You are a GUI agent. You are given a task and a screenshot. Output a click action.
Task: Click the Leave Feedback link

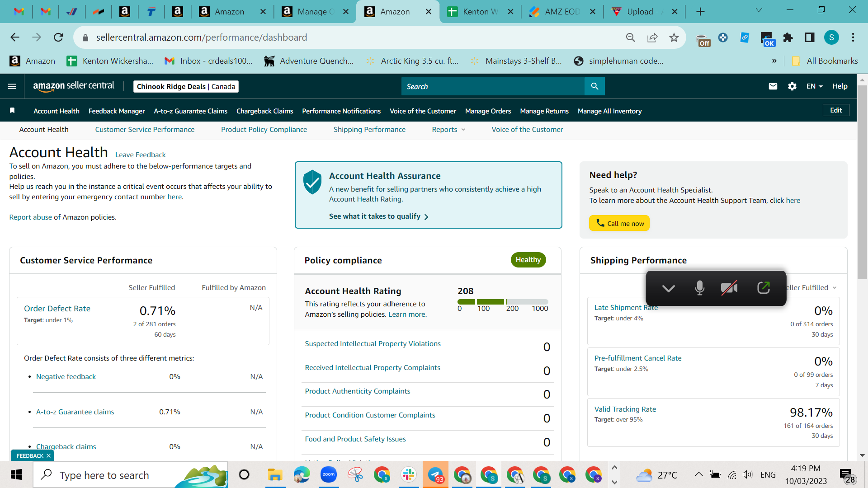point(140,155)
